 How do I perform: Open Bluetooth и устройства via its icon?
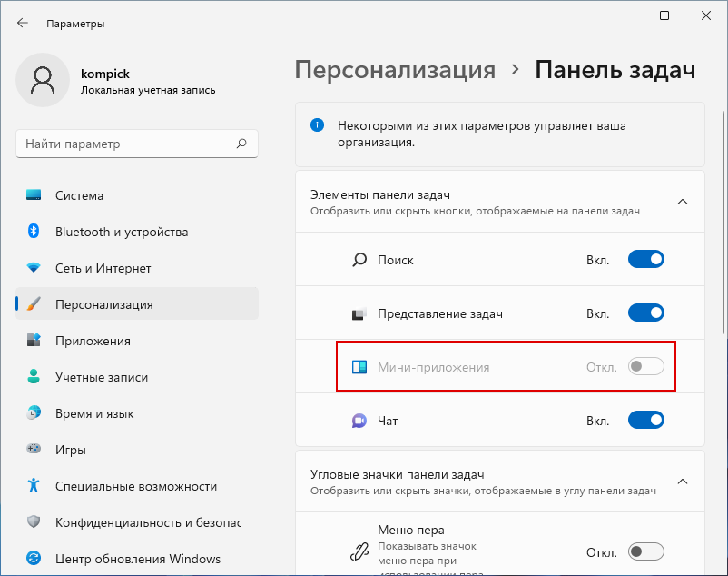(x=34, y=231)
